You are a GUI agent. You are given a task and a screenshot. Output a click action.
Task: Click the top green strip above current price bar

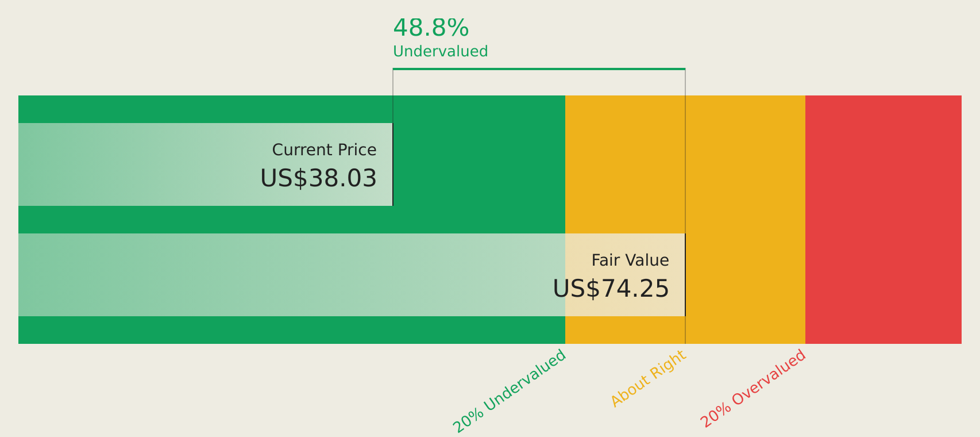point(292,109)
